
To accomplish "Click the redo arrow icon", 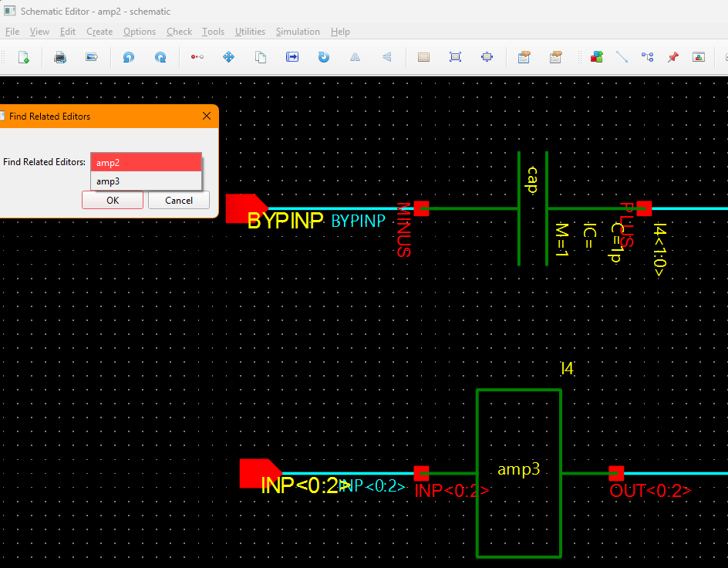I will click(x=160, y=57).
